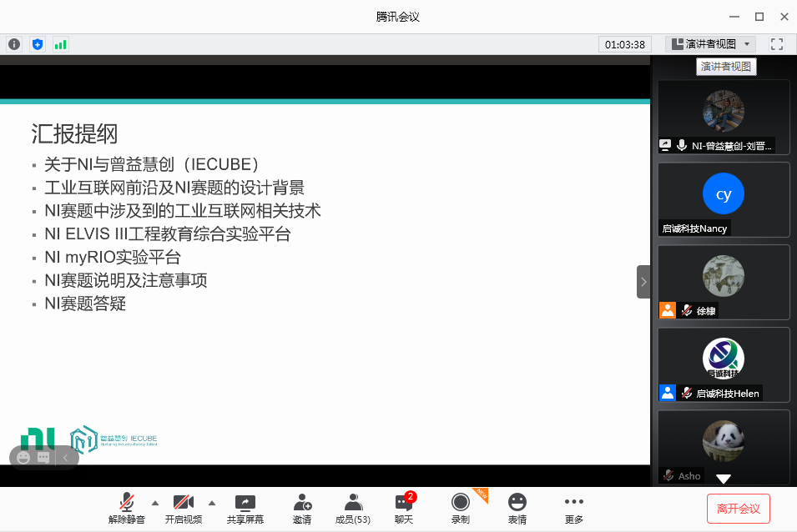This screenshot has height=532, width=797.
Task: Open the 邀请 invite button
Action: (x=302, y=509)
